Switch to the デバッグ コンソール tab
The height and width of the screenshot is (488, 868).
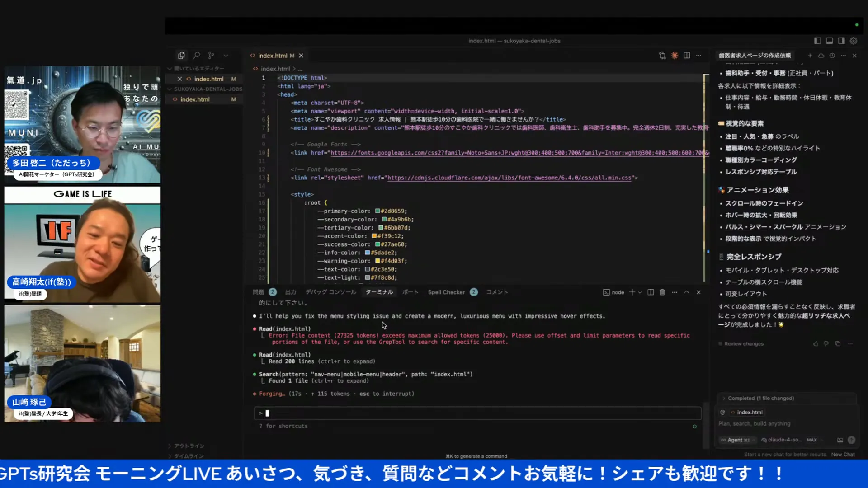(330, 292)
